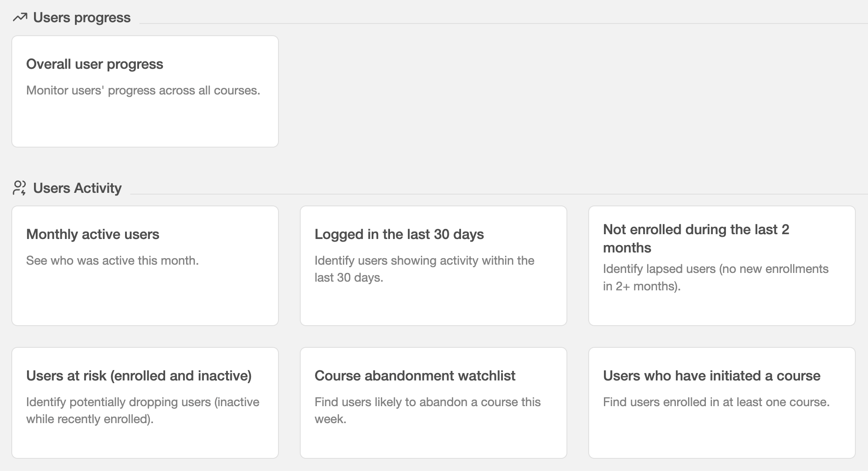Open the Monthly active users report title

tap(93, 234)
